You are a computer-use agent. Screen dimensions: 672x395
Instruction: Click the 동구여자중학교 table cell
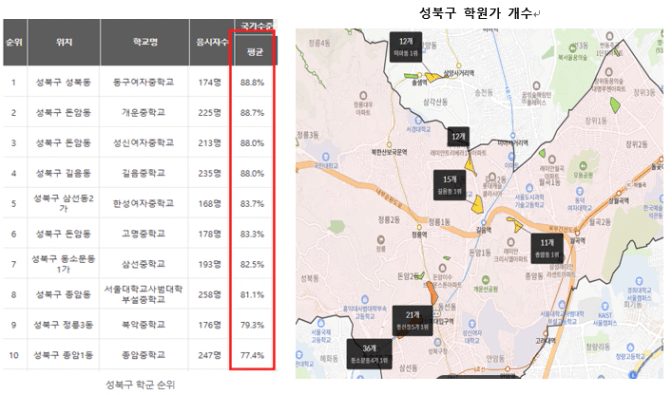click(144, 82)
